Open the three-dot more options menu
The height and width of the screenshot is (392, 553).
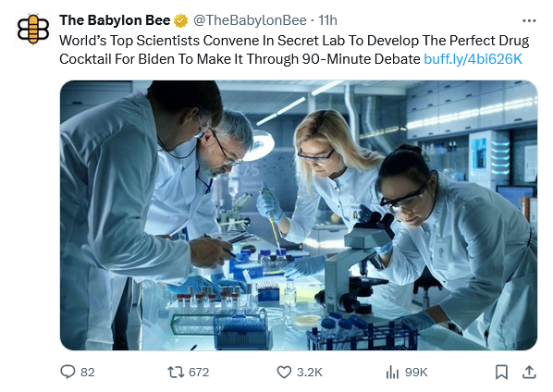(x=529, y=20)
